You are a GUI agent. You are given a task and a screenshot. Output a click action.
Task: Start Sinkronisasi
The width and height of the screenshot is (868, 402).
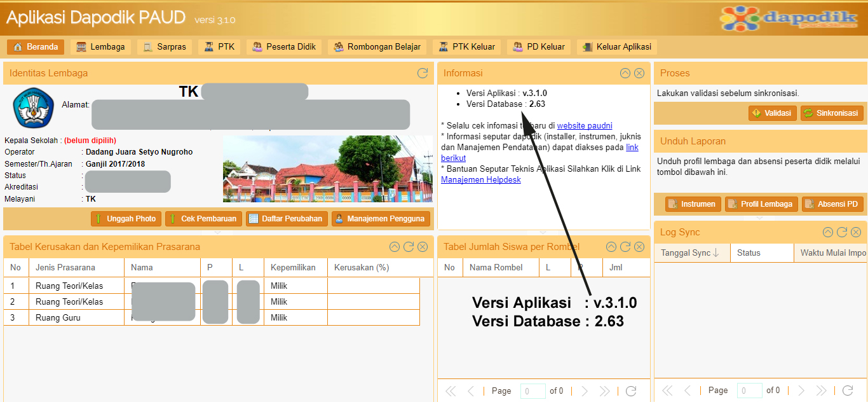[x=832, y=113]
